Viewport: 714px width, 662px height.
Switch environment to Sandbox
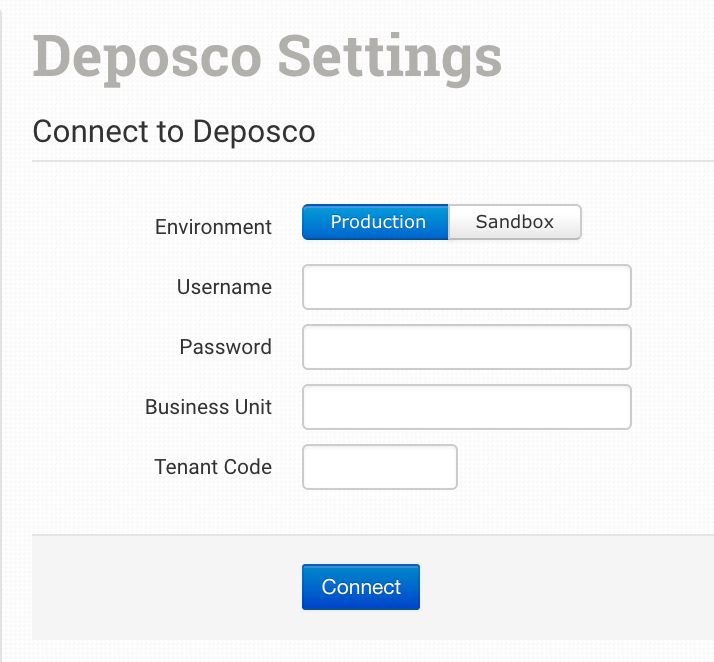pyautogui.click(x=514, y=223)
